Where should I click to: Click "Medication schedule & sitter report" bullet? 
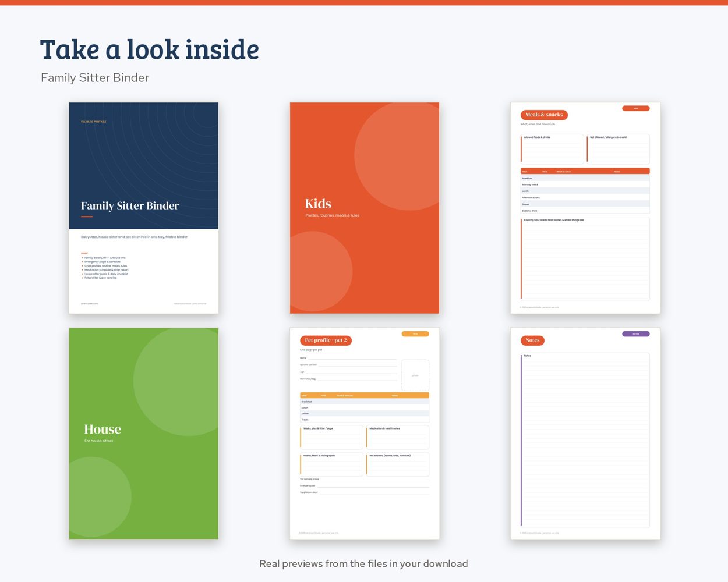[x=106, y=270]
